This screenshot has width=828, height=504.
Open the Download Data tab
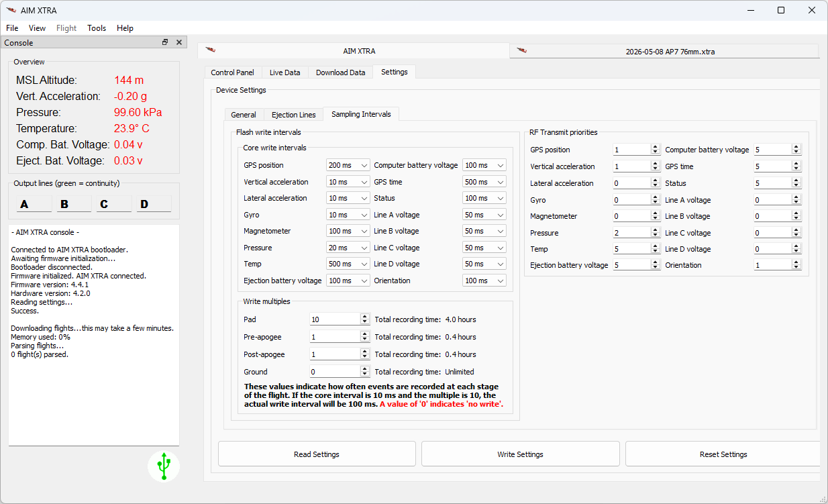[340, 72]
